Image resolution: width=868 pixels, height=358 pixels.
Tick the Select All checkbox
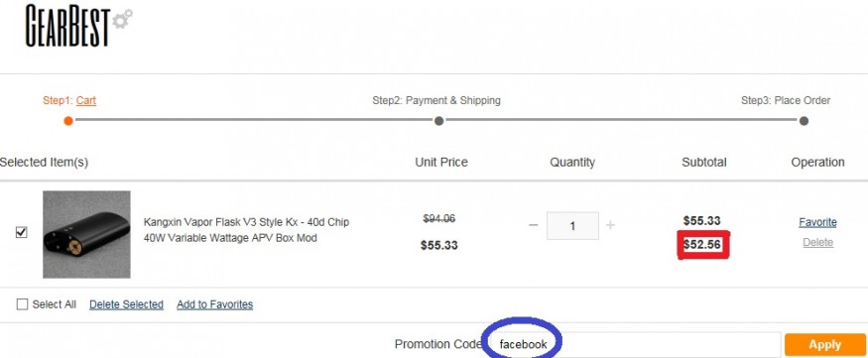pyautogui.click(x=22, y=304)
